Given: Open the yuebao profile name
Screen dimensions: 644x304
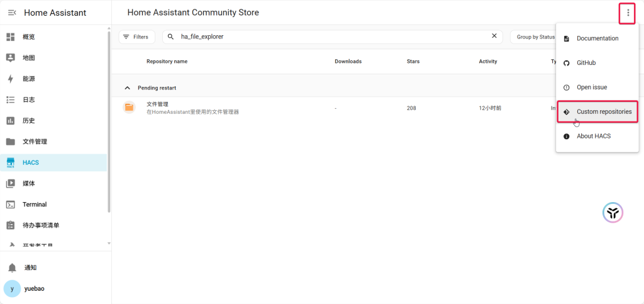Looking at the screenshot, I should (x=35, y=289).
